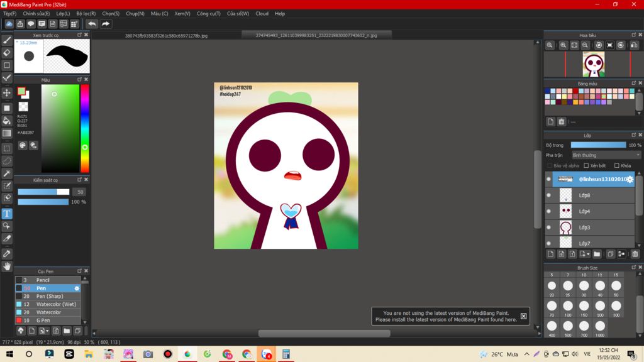Select the Bucket fill tool

pyautogui.click(x=7, y=120)
